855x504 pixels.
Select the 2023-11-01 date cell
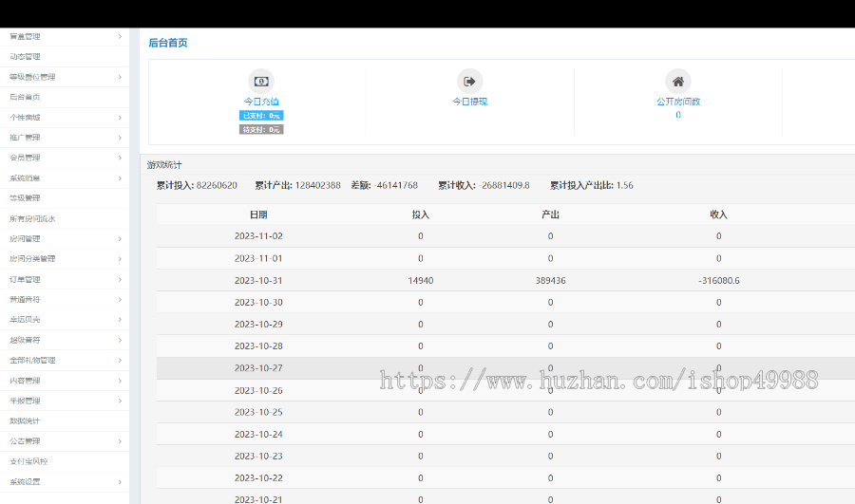pyautogui.click(x=258, y=258)
